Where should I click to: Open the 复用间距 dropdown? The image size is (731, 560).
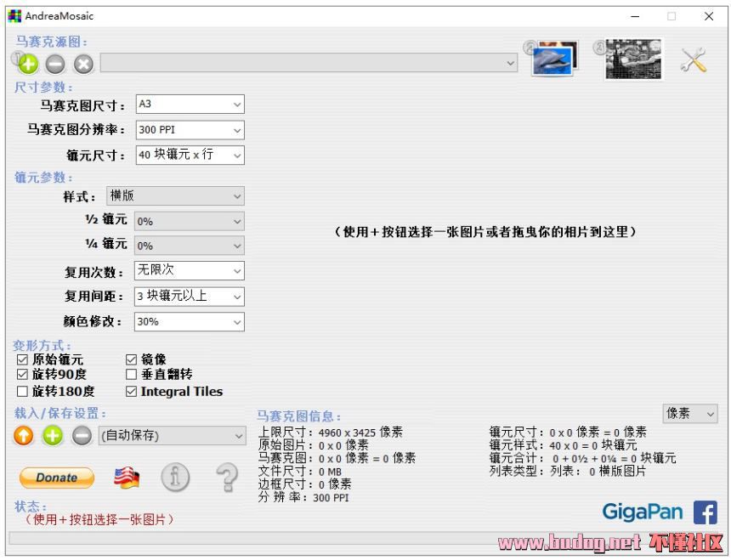point(190,297)
